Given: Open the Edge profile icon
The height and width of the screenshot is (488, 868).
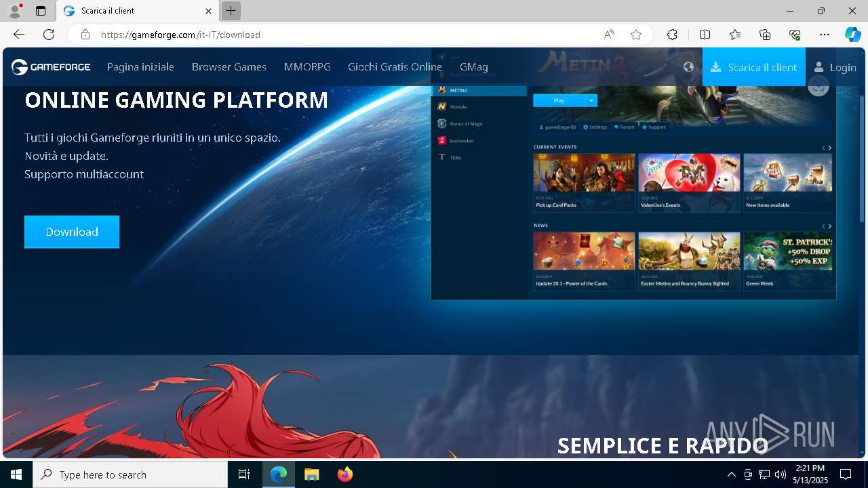Looking at the screenshot, I should 15,11.
